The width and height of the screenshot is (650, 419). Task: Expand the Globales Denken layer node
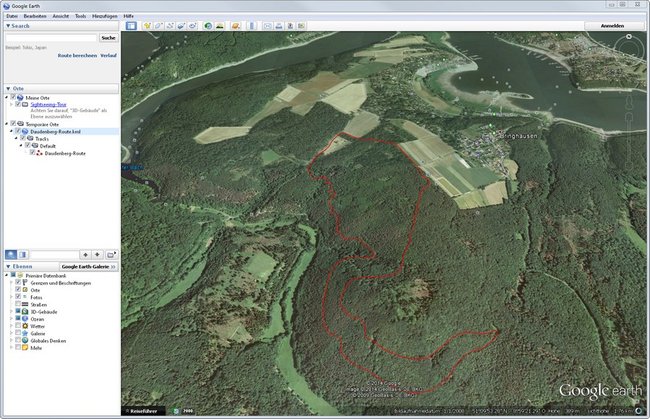tap(11, 340)
